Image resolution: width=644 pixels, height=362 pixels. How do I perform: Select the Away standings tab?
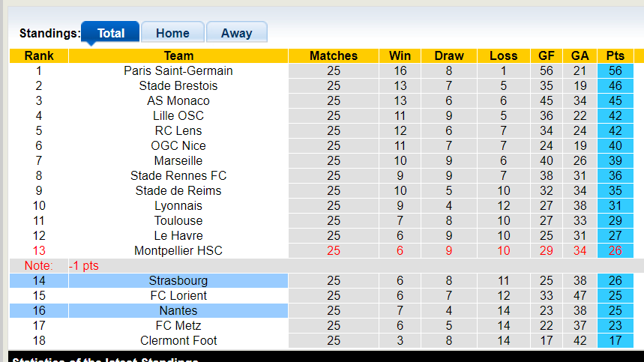point(236,33)
